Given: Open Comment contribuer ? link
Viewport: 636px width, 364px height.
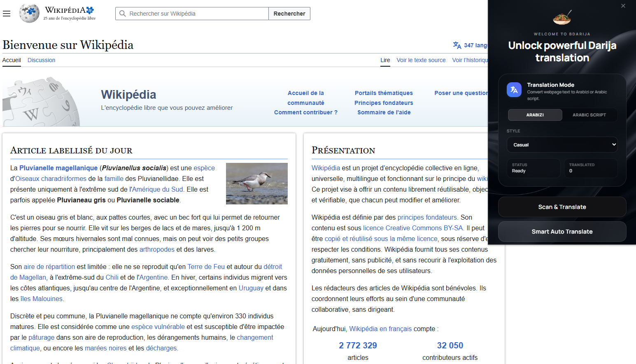Looking at the screenshot, I should (306, 112).
